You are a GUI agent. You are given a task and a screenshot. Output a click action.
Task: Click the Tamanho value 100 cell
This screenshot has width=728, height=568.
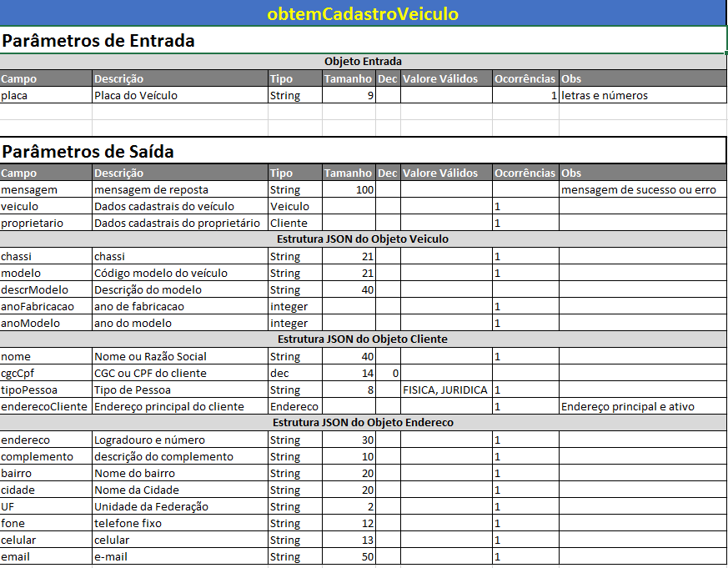349,190
